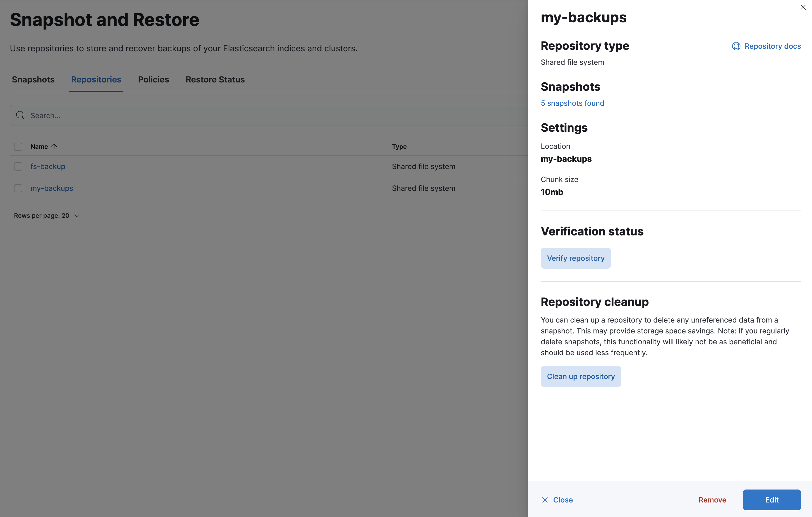Click the Name column sort arrow

[54, 146]
